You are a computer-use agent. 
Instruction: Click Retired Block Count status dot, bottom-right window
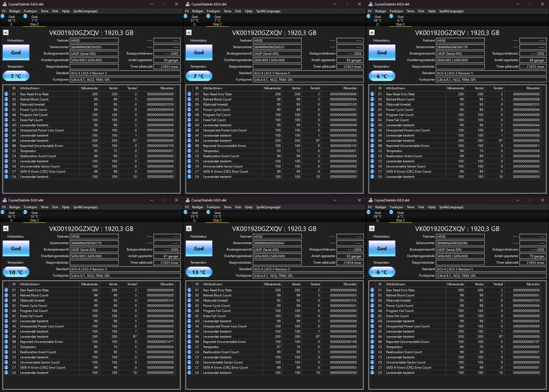coord(372,295)
